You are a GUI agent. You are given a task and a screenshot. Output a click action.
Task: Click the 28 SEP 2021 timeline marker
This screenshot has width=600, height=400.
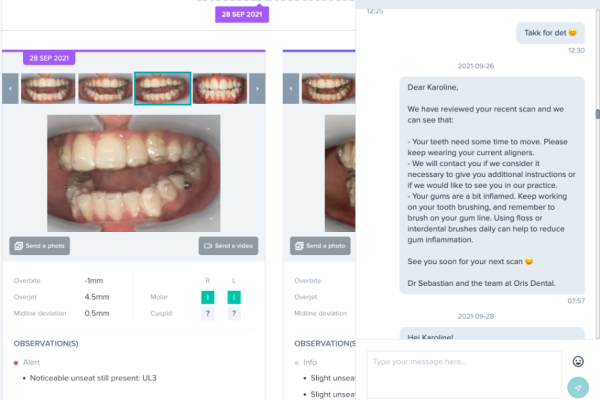(242, 14)
